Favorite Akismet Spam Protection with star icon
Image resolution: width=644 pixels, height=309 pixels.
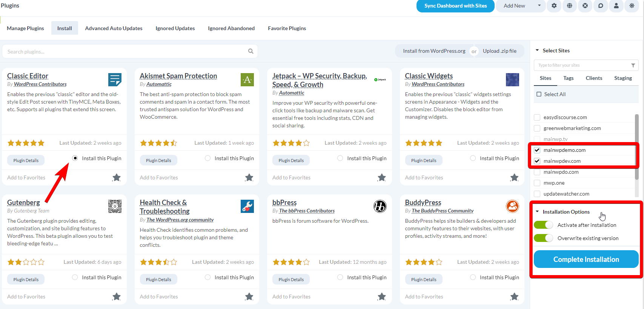point(249,177)
